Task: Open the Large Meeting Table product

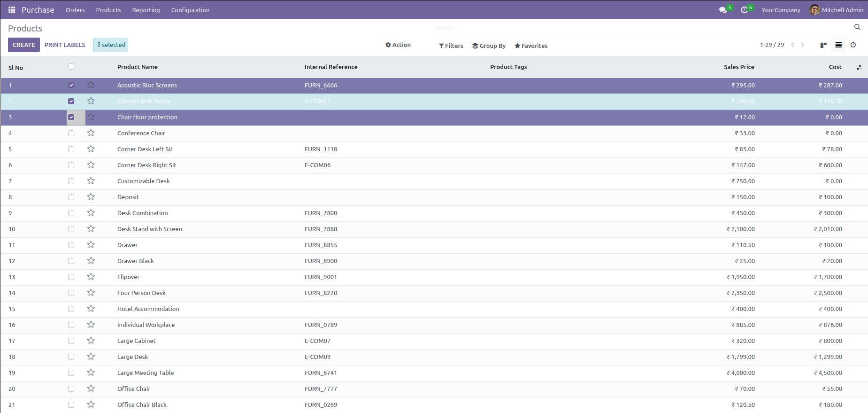Action: (146, 373)
